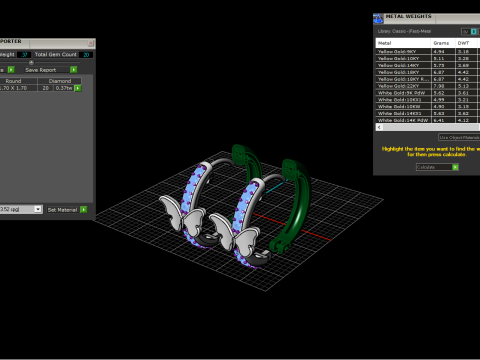Close the Gem Reporter panel
Image resolution: width=480 pixels, height=360 pixels.
point(91,43)
